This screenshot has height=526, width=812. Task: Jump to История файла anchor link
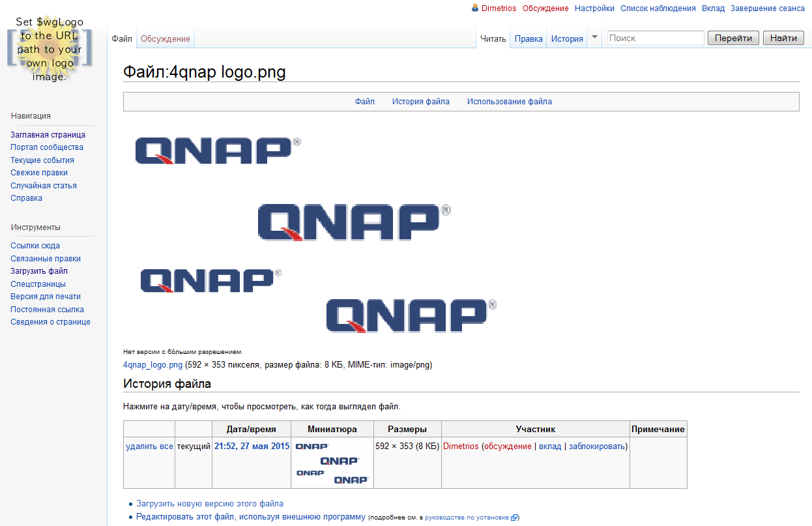421,102
